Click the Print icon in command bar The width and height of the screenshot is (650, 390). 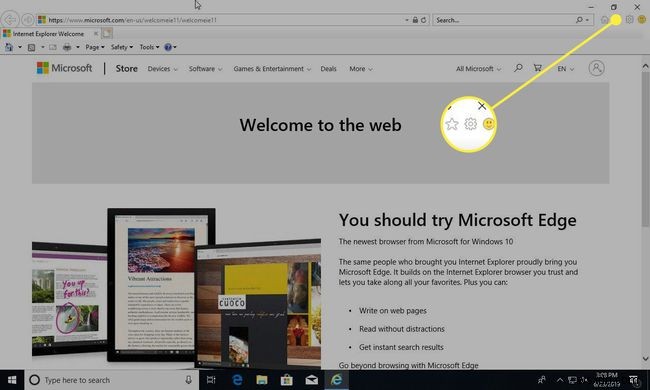tap(67, 47)
